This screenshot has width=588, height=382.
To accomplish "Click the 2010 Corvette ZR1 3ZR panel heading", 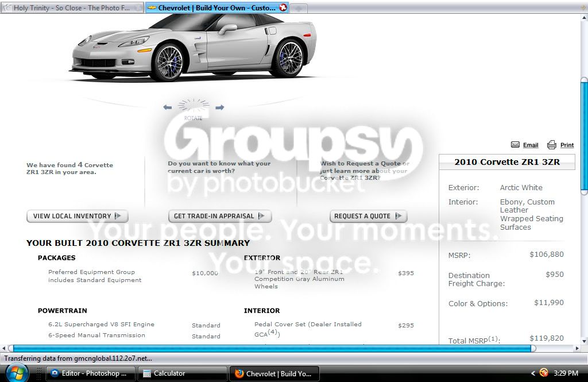I will (x=507, y=162).
